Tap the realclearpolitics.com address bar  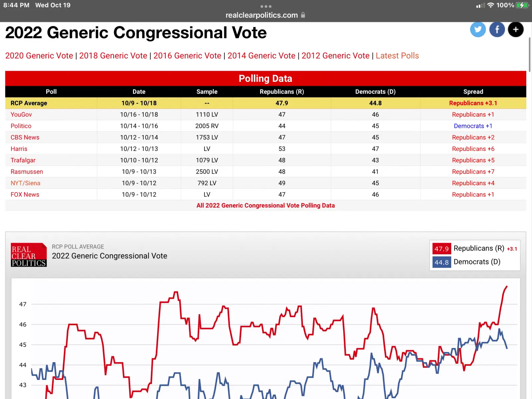(262, 15)
